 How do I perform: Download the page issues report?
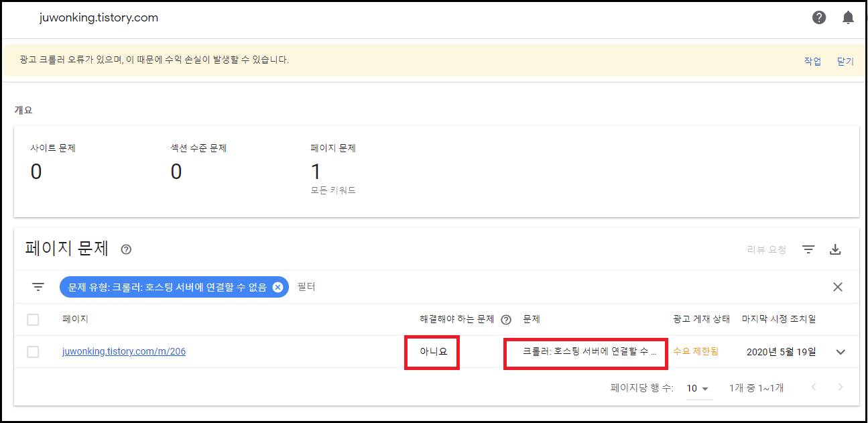coord(835,249)
